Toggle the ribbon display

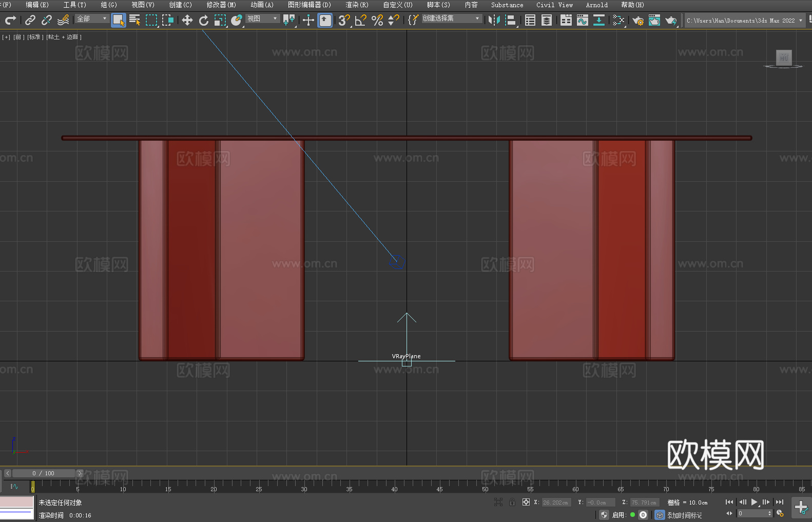coord(566,20)
